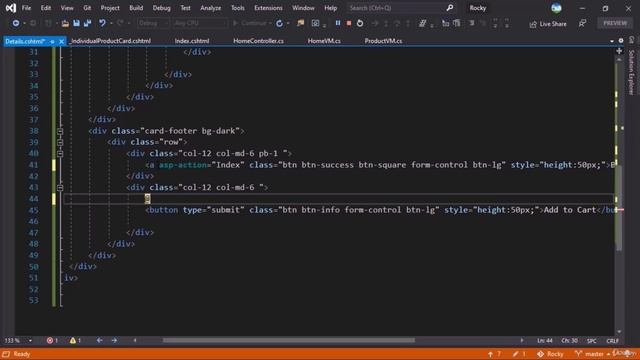Click the editor split window handle
This screenshot has width=640, height=360.
tap(619, 51)
